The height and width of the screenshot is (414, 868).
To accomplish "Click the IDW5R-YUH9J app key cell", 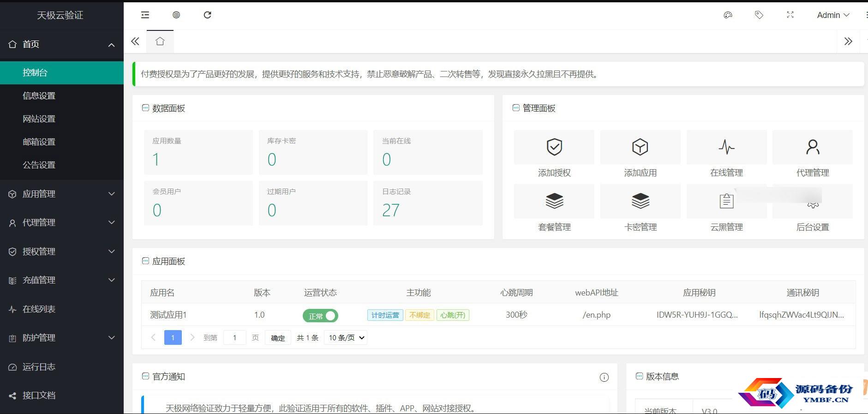I will [x=697, y=315].
